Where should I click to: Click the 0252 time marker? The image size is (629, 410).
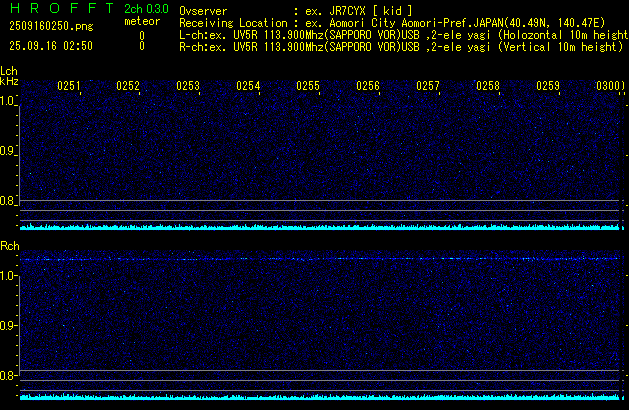point(128,86)
